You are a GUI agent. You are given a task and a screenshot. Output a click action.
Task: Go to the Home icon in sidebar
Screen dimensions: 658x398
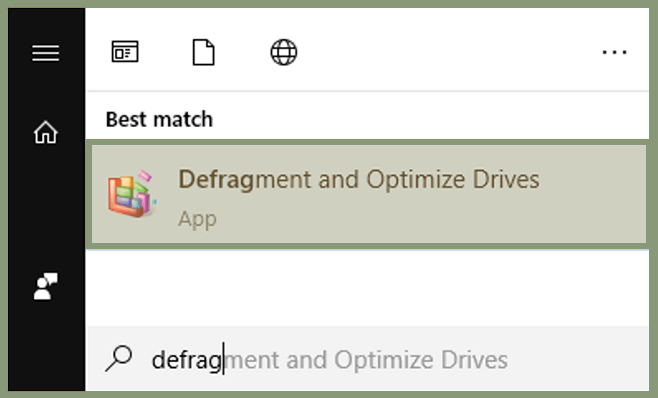46,132
